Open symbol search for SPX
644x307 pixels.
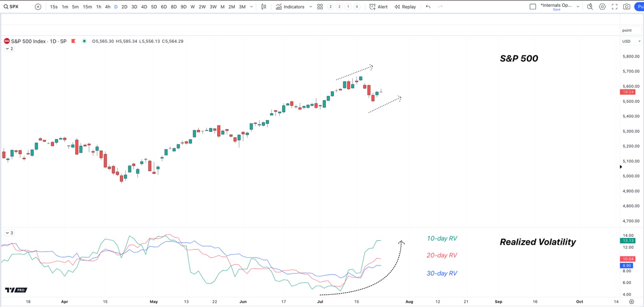(11, 7)
